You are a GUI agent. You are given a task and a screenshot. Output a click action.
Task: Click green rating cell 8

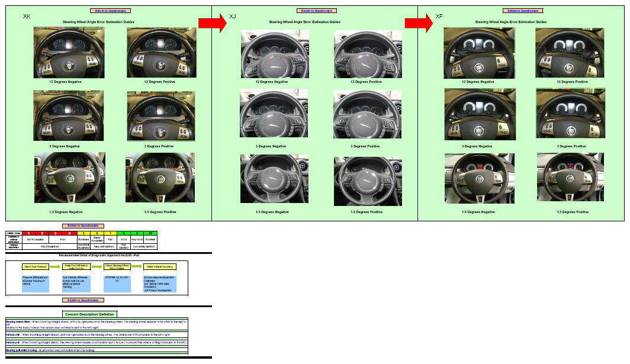124,233
